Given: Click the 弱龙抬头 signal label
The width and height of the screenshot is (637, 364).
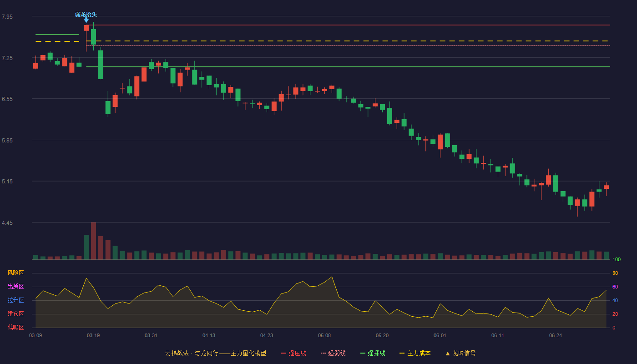Looking at the screenshot, I should pos(86,14).
